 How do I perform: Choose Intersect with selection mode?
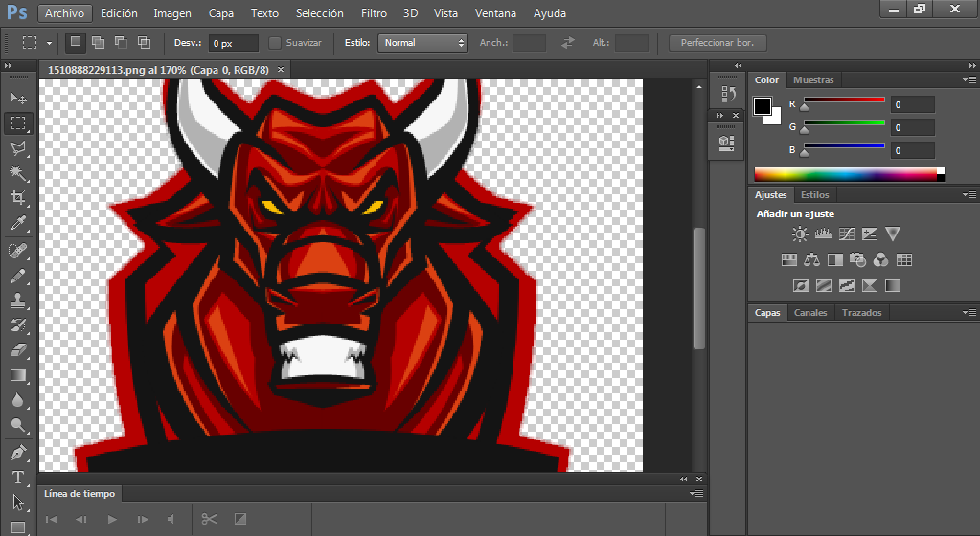coord(144,42)
